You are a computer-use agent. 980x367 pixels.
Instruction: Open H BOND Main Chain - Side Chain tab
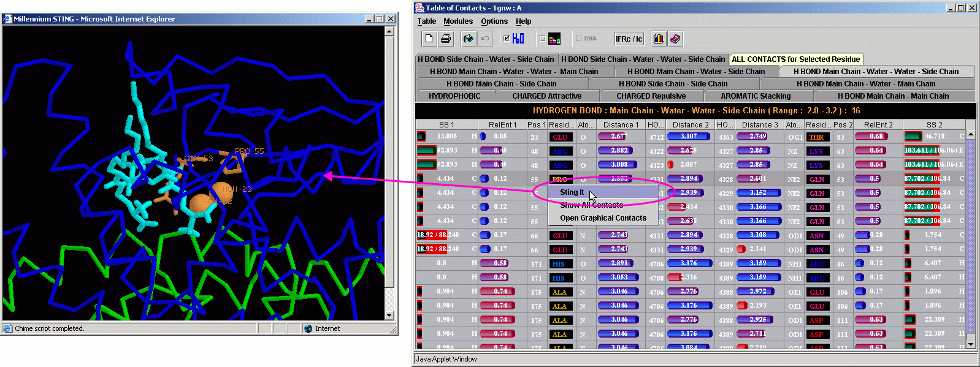coord(502,83)
